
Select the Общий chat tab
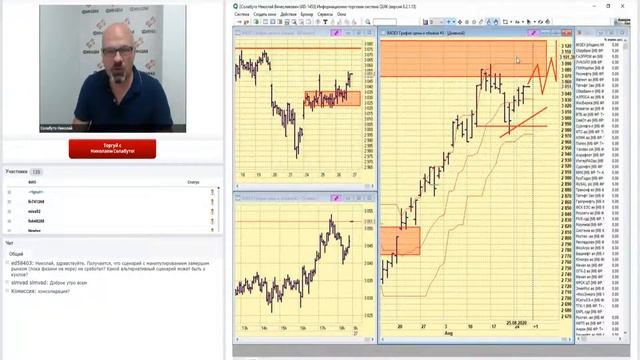16,254
